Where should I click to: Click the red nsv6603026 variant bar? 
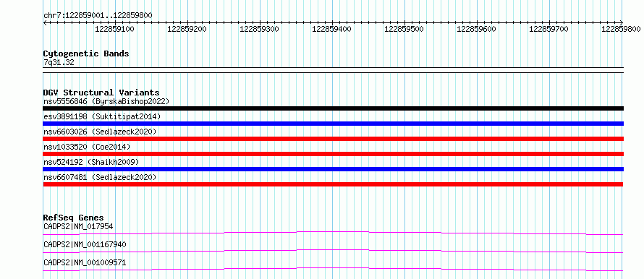(333, 139)
